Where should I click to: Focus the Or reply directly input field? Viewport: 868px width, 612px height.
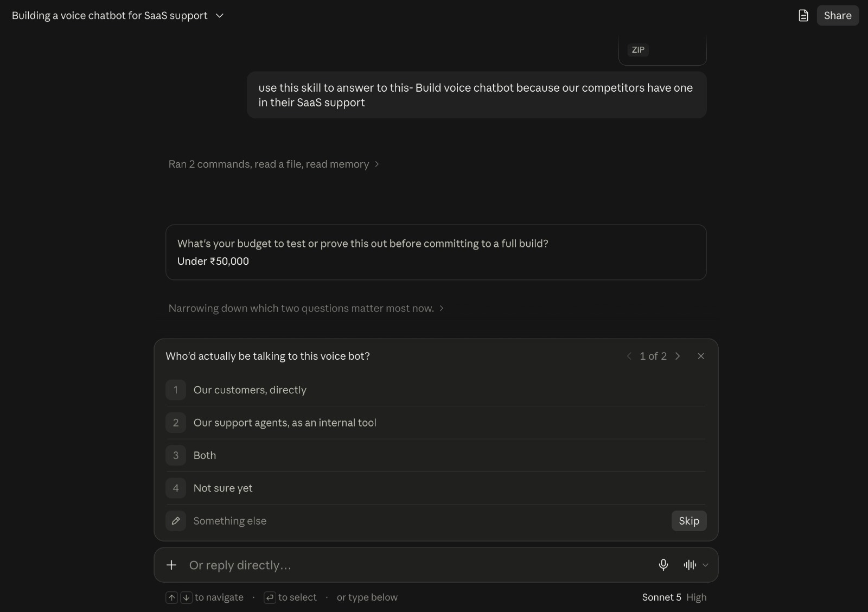point(418,565)
